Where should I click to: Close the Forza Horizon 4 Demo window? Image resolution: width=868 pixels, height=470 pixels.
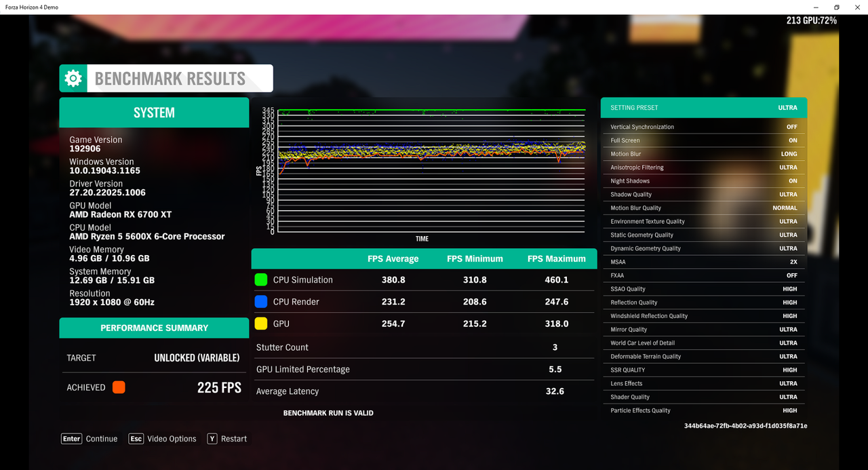click(x=857, y=7)
